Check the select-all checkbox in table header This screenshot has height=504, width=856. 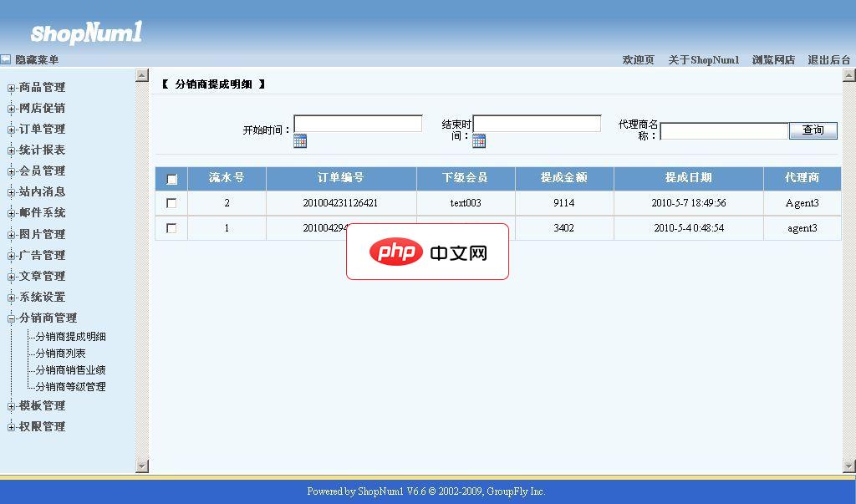tap(171, 178)
